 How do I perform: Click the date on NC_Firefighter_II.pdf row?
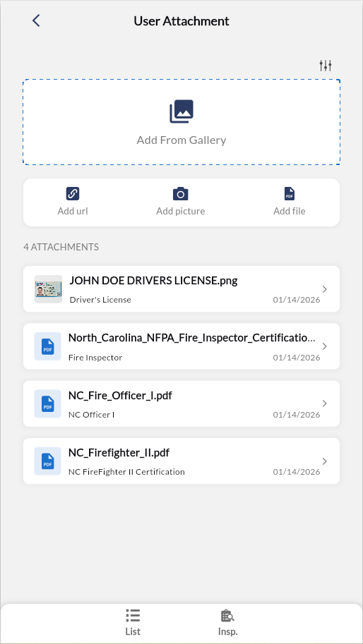click(x=297, y=471)
